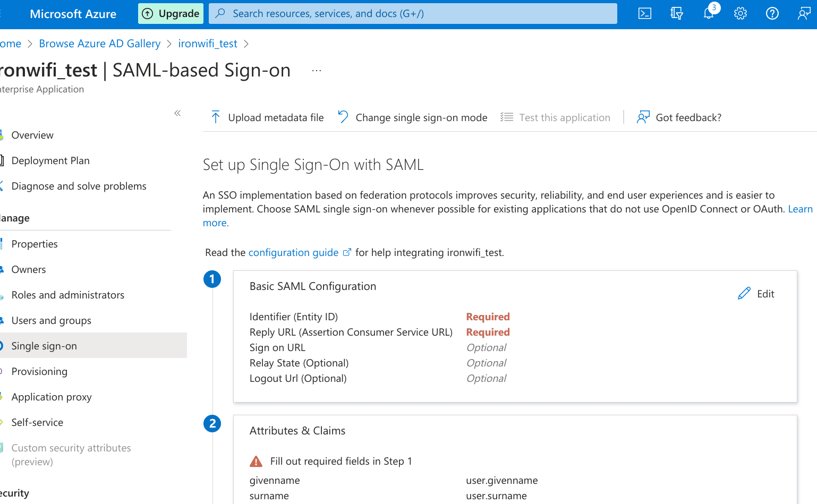Click Change single sign-on mode
The width and height of the screenshot is (817, 504).
[x=412, y=117]
